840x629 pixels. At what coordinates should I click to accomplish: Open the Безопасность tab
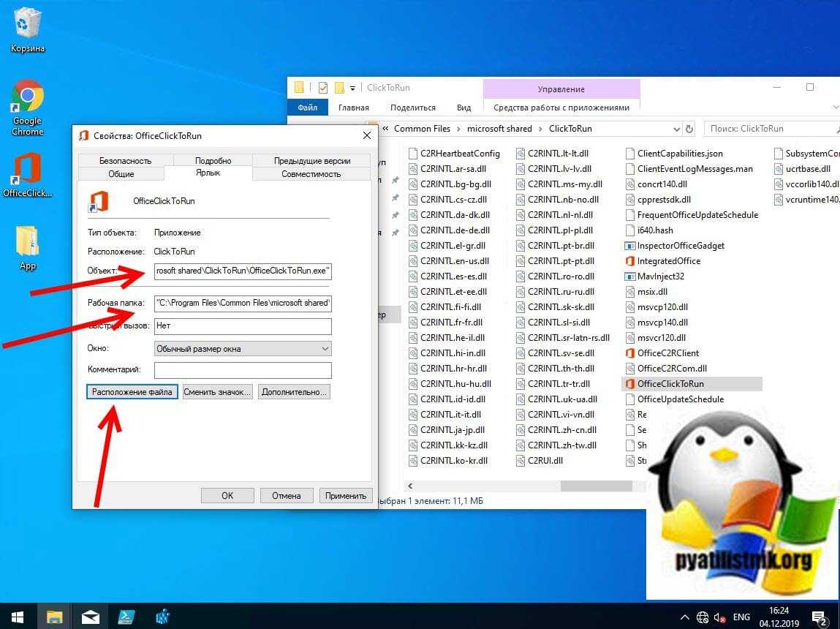pos(125,160)
